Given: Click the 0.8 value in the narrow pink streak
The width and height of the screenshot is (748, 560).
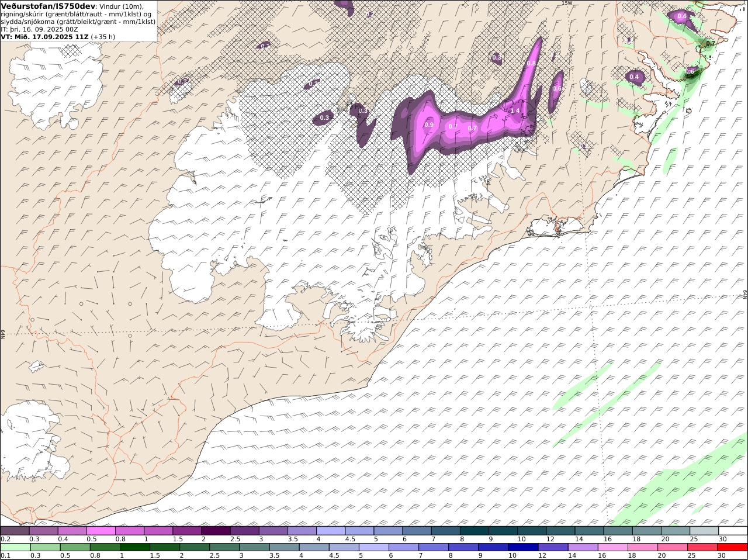Looking at the screenshot, I should (x=531, y=63).
